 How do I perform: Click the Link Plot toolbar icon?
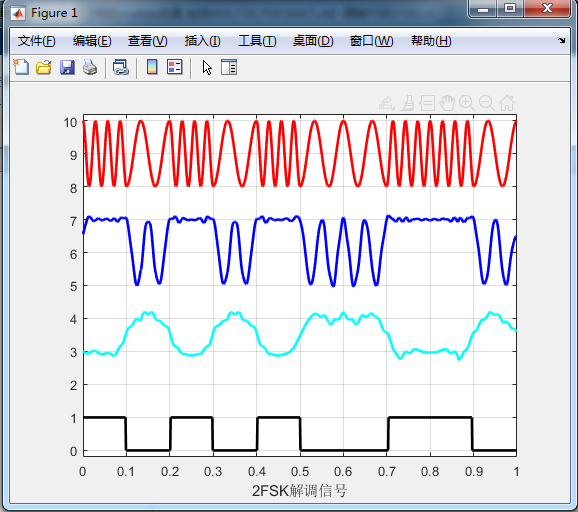121,67
